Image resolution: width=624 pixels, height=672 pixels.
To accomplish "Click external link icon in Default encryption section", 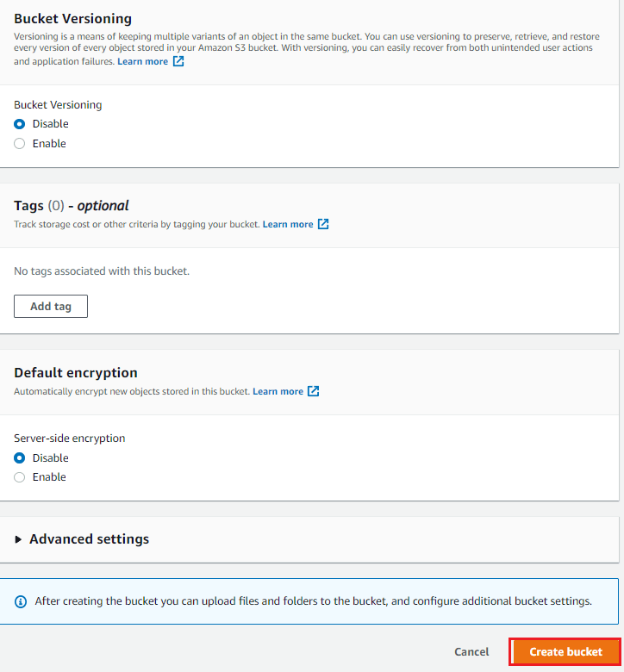I will 314,391.
